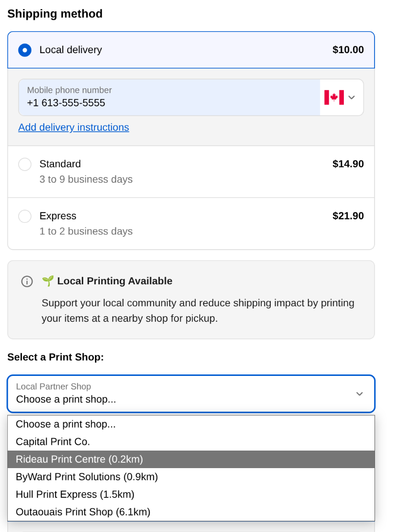Click Add delivery instructions link
The height and width of the screenshot is (532, 394).
click(74, 127)
